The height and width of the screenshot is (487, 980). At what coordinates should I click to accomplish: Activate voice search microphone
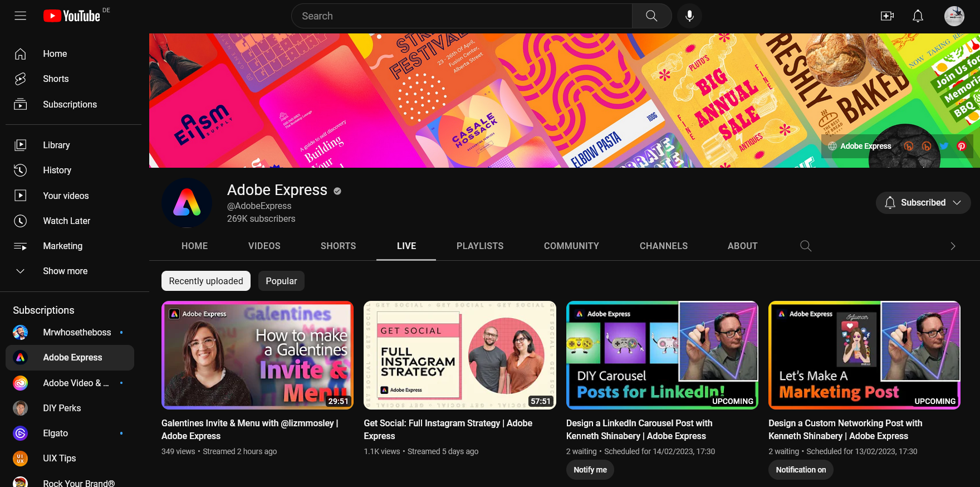click(689, 16)
